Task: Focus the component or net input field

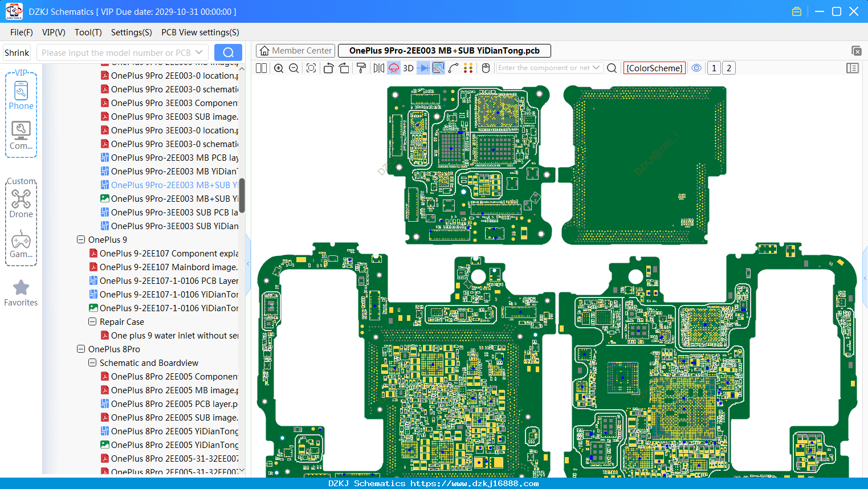Action: (x=544, y=68)
